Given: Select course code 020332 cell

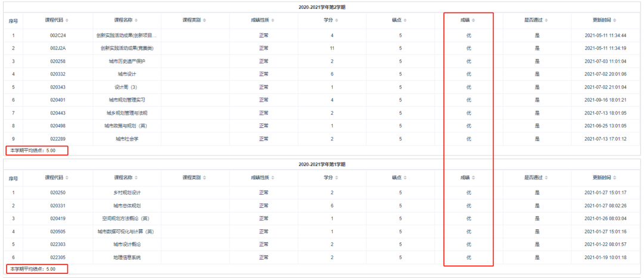Looking at the screenshot, I should click(x=58, y=74).
